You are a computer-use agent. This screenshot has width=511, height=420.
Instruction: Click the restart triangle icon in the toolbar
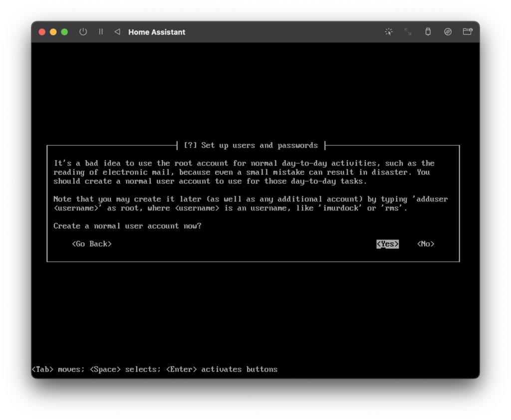point(117,31)
